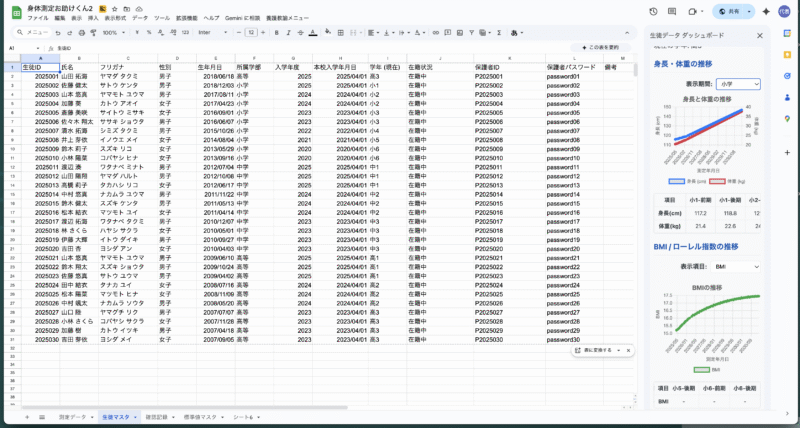Image resolution: width=800 pixels, height=428 pixels.
Task: Open version history clock icon
Action: coord(652,12)
